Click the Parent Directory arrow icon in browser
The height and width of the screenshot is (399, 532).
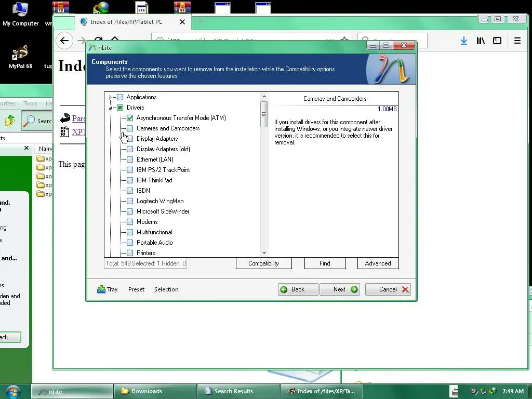pos(65,118)
